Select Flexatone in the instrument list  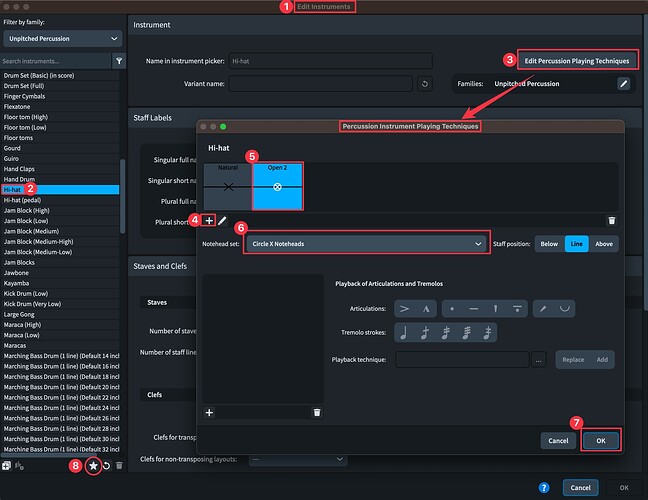[x=60, y=107]
